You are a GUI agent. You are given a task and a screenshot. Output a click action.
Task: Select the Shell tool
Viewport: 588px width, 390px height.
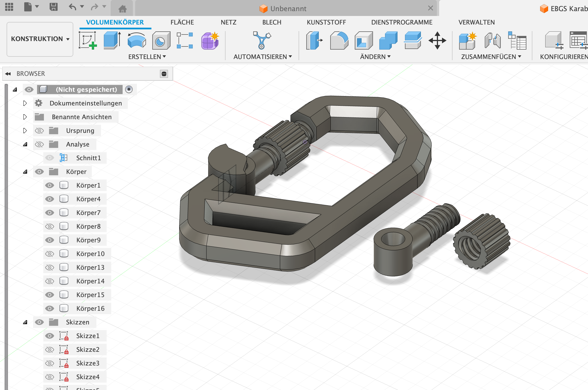(x=364, y=41)
